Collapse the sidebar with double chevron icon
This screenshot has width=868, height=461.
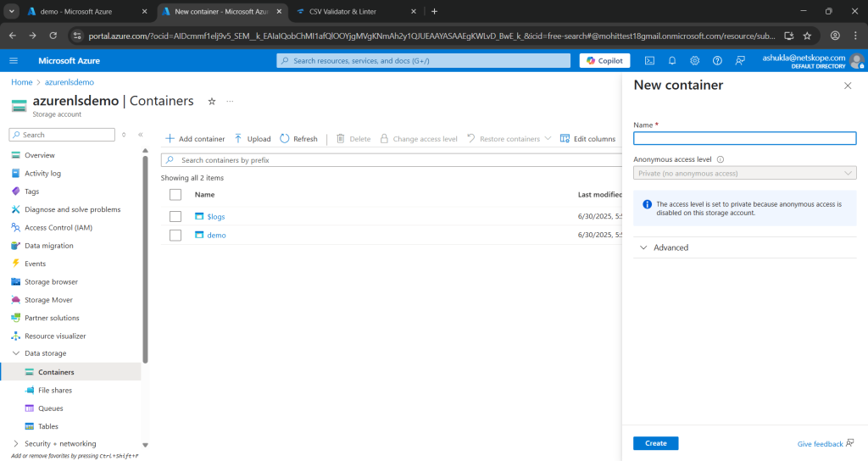pyautogui.click(x=141, y=135)
